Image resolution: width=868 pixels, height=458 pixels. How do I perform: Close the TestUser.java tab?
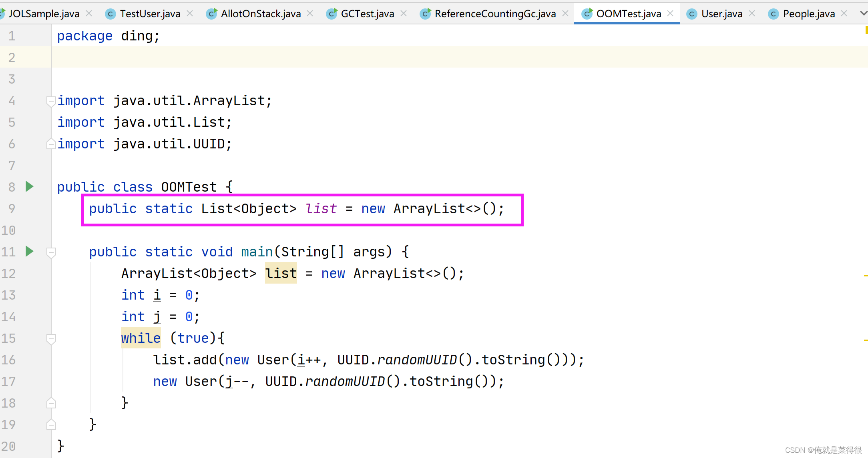click(x=190, y=14)
